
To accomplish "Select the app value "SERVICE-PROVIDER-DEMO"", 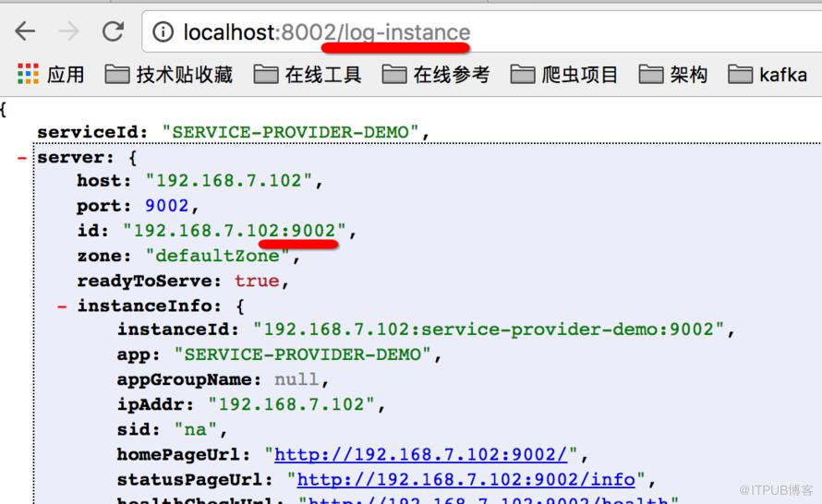I will [x=303, y=354].
